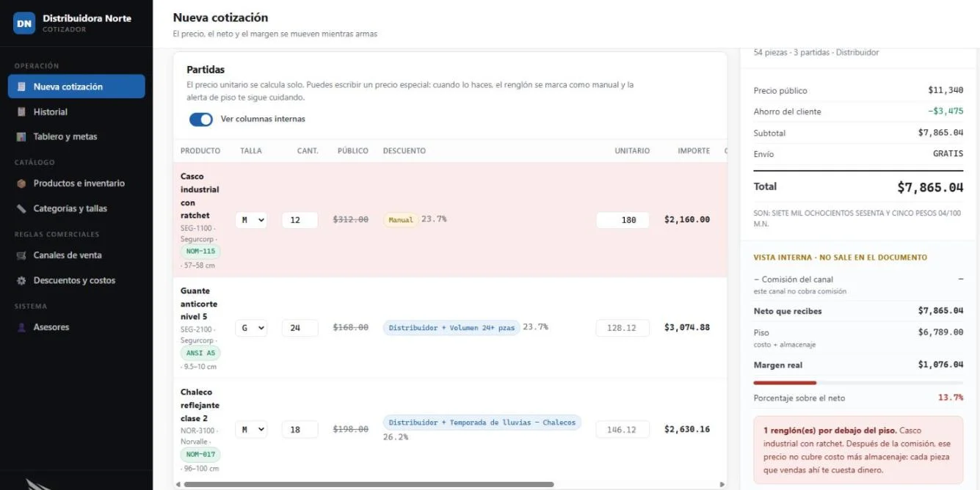This screenshot has height=490, width=980.
Task: Click Ahorro del cliente value −$3,475
Action: [945, 111]
